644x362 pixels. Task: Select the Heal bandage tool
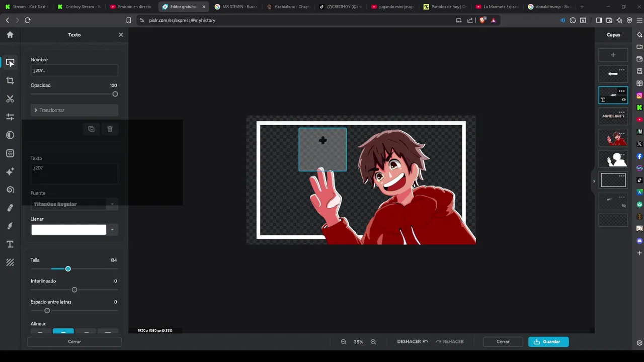point(10,208)
